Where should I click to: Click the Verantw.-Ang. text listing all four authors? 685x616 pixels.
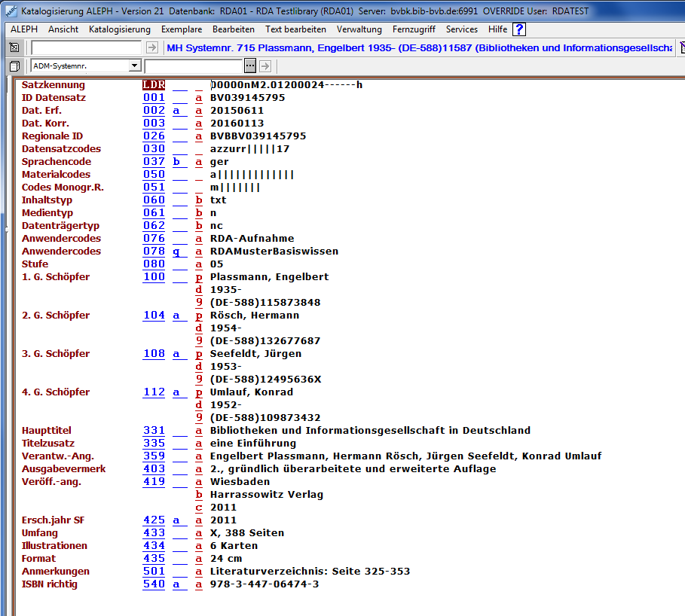click(405, 456)
